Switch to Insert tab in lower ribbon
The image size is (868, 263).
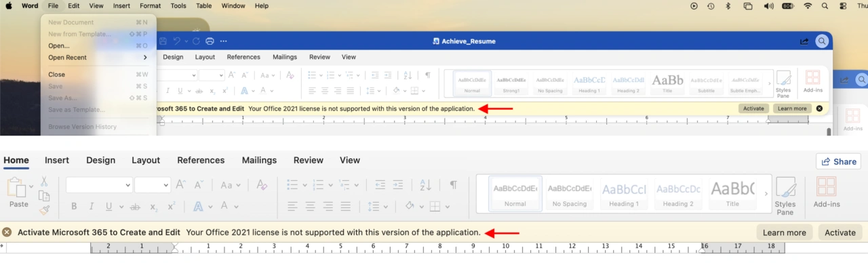(x=57, y=161)
